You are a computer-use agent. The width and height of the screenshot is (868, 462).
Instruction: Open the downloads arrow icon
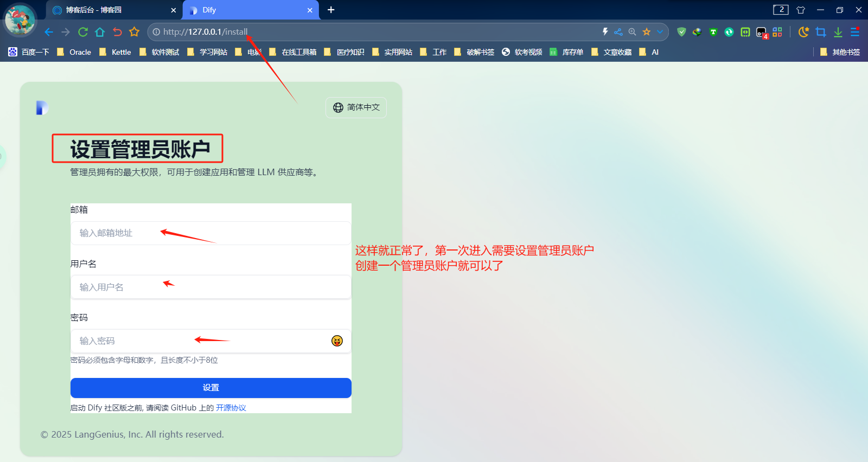[838, 32]
